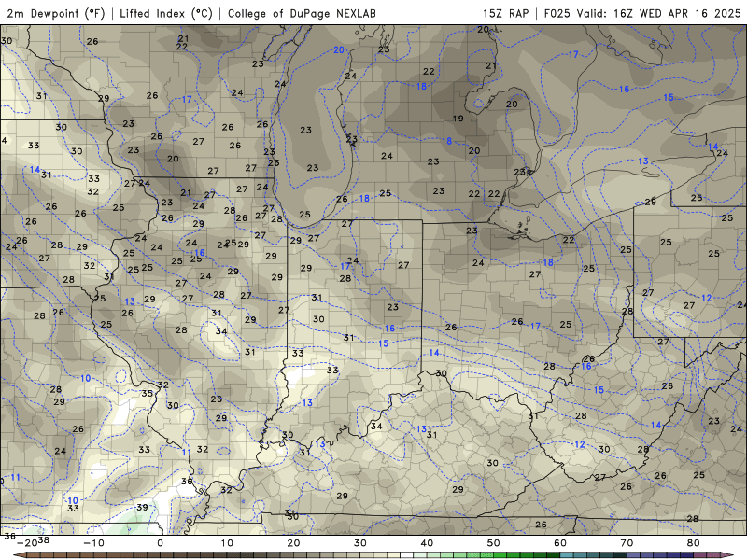Click the "80" label on the color scale
Viewport: 747px width, 560px height.
click(694, 543)
